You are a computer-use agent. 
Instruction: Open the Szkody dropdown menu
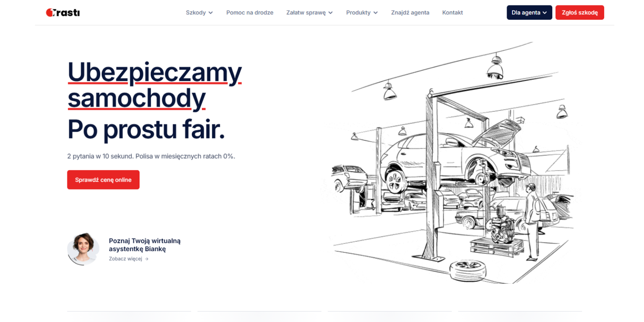[196, 12]
